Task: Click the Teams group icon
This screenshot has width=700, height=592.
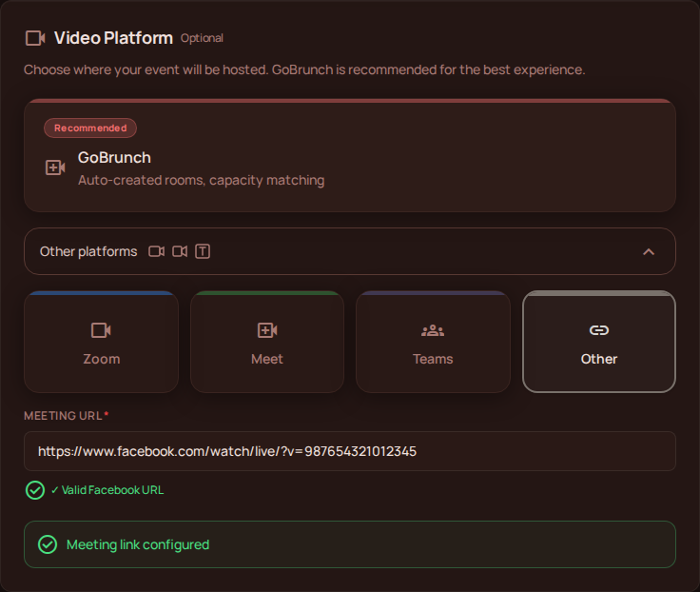Action: click(433, 330)
